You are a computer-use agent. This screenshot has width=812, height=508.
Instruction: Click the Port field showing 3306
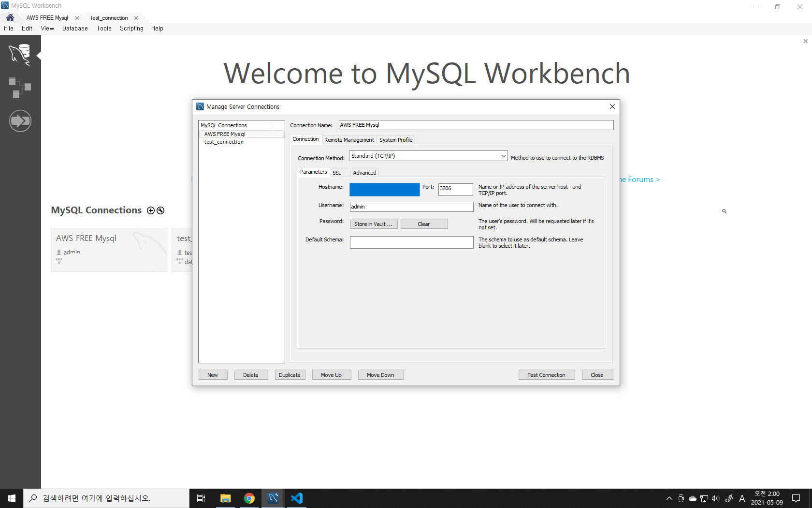(x=455, y=189)
